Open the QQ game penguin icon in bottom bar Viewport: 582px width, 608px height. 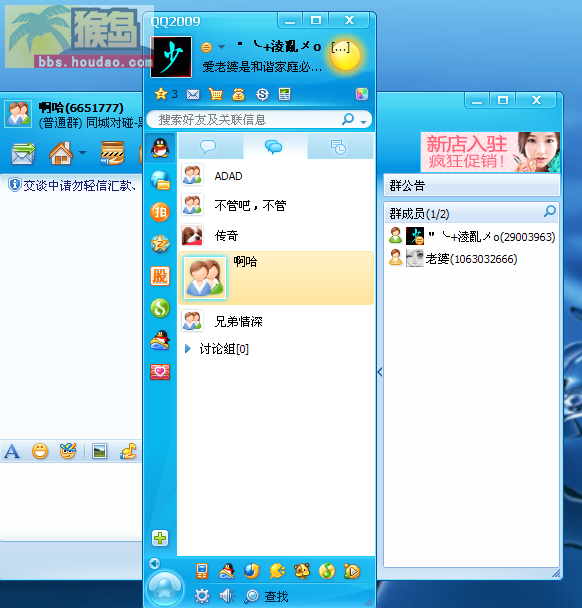click(x=226, y=571)
